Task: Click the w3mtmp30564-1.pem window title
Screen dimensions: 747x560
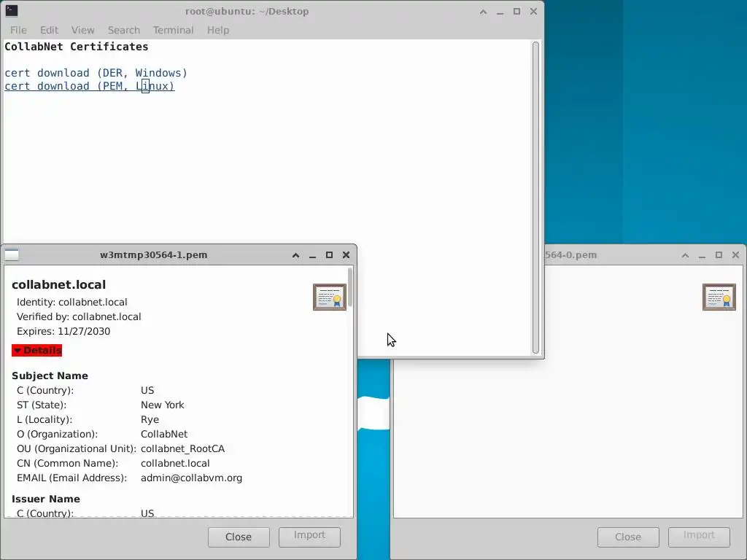Action: point(153,254)
